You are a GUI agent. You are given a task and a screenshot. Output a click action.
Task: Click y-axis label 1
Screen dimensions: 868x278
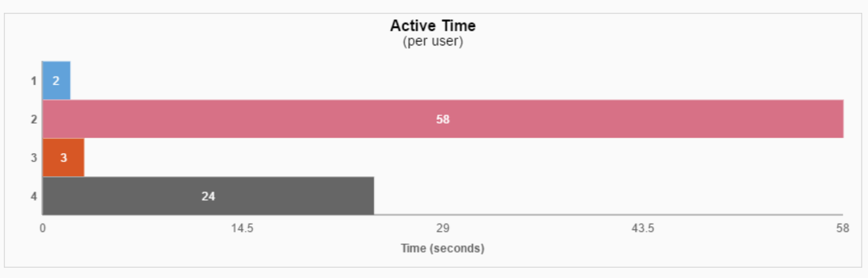(x=33, y=81)
